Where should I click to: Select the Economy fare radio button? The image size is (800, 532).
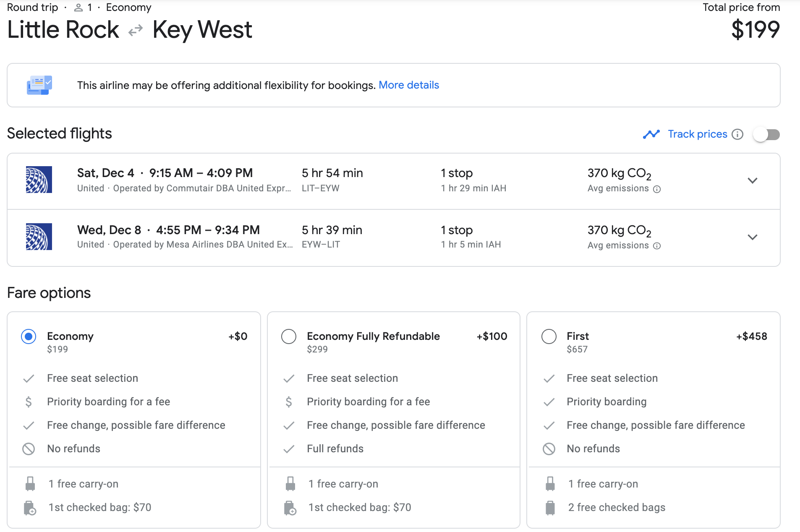click(x=29, y=336)
